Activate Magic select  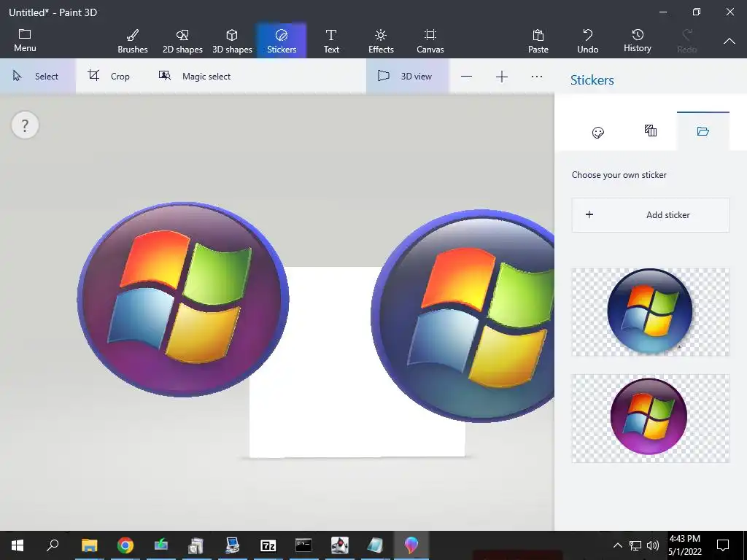[x=194, y=76]
